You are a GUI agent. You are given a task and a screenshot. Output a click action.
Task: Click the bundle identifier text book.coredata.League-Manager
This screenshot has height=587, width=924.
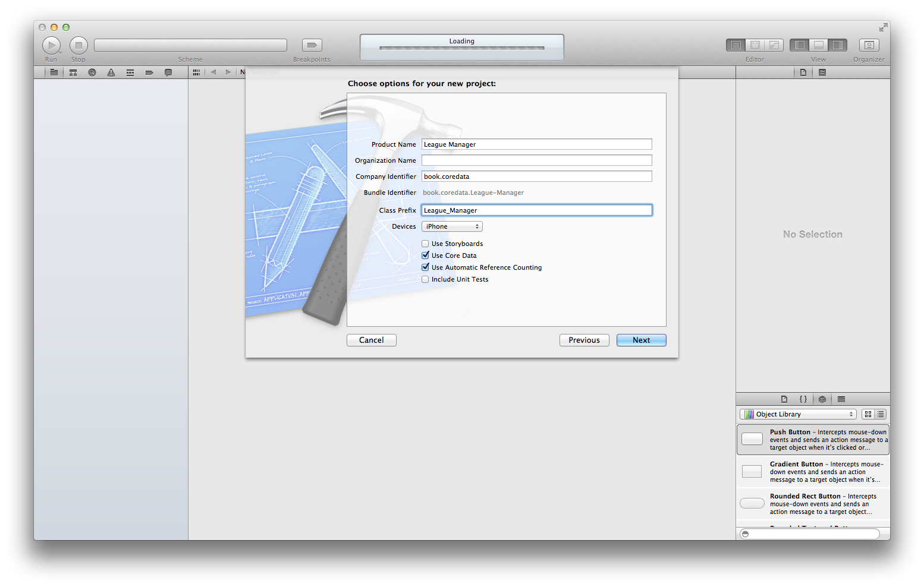click(x=473, y=192)
